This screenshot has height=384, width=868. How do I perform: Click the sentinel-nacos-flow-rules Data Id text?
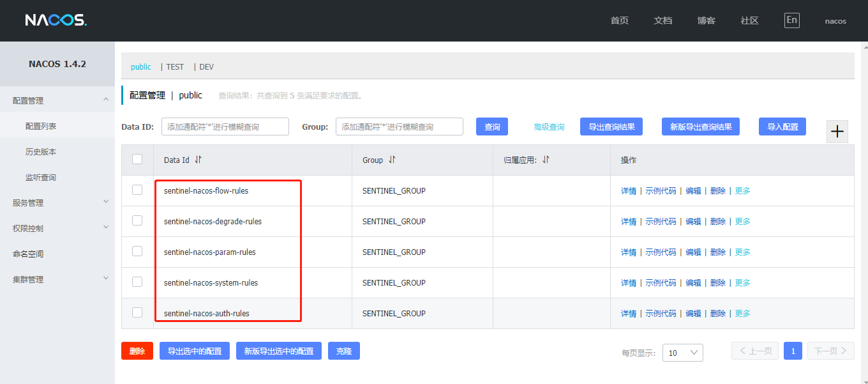[206, 190]
